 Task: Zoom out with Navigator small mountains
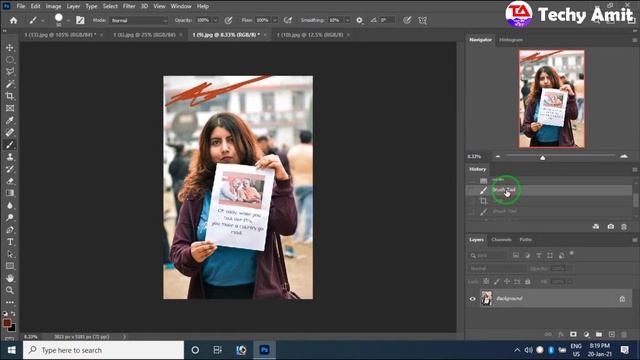pyautogui.click(x=498, y=156)
